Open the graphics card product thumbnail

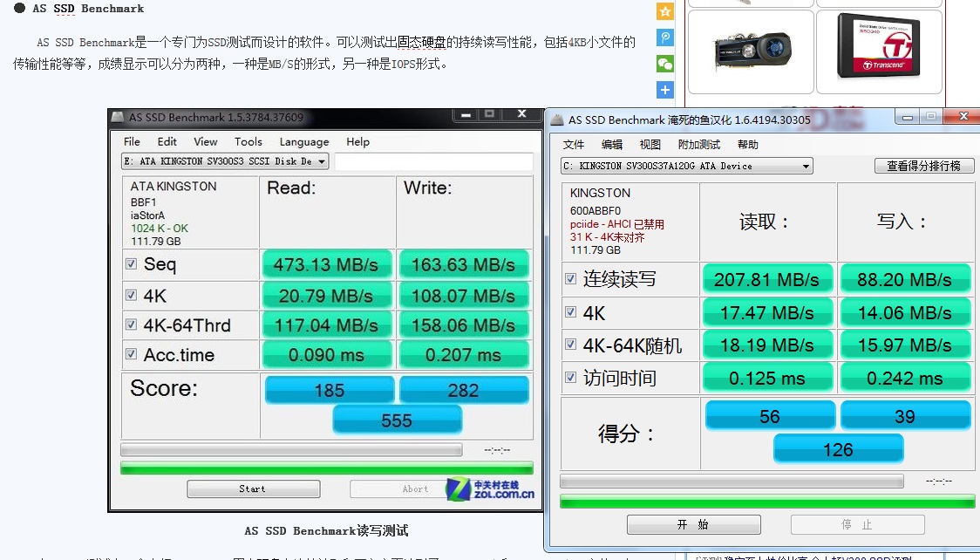point(752,51)
